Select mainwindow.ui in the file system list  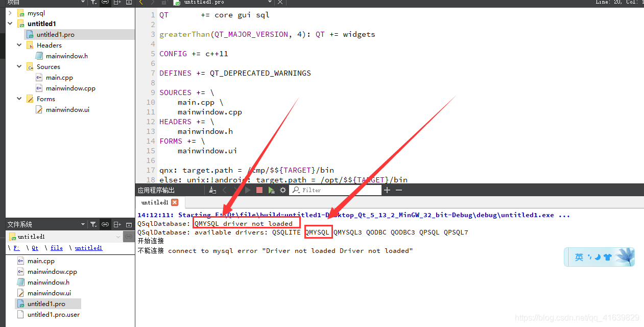click(49, 293)
